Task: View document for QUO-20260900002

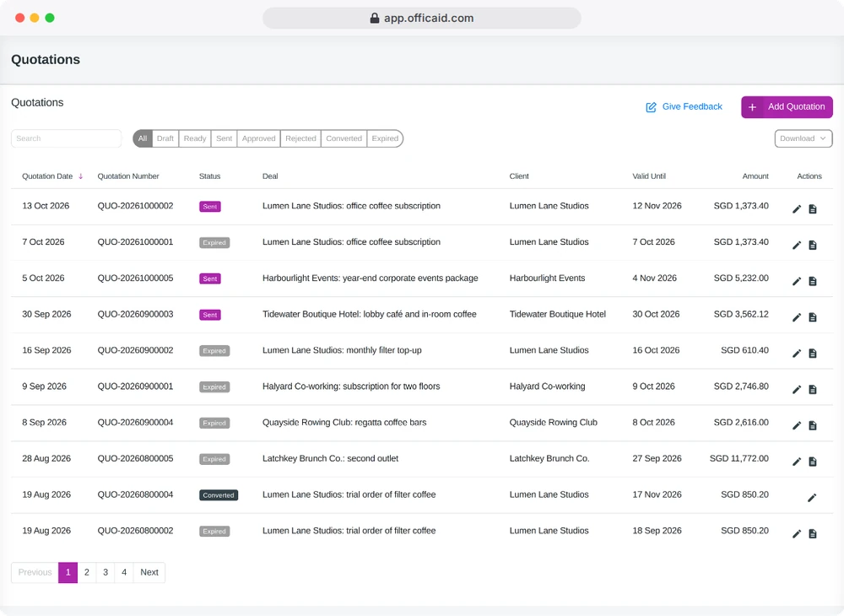Action: click(813, 354)
